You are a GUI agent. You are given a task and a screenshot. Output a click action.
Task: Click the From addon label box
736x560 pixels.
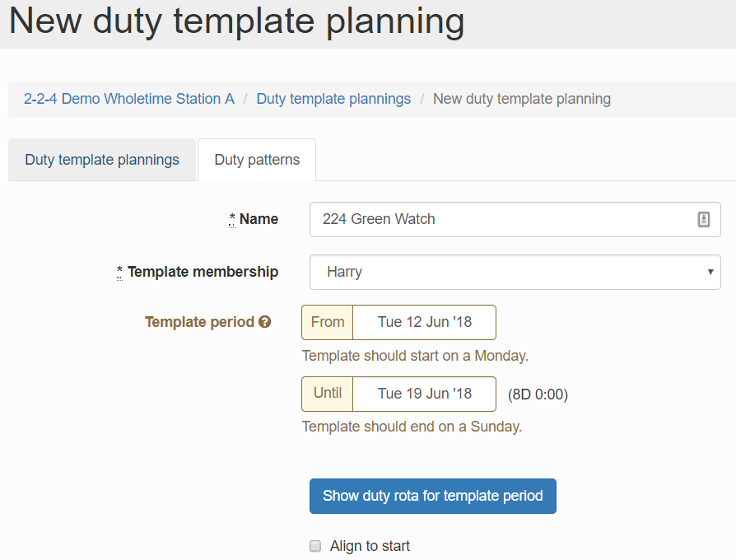328,322
